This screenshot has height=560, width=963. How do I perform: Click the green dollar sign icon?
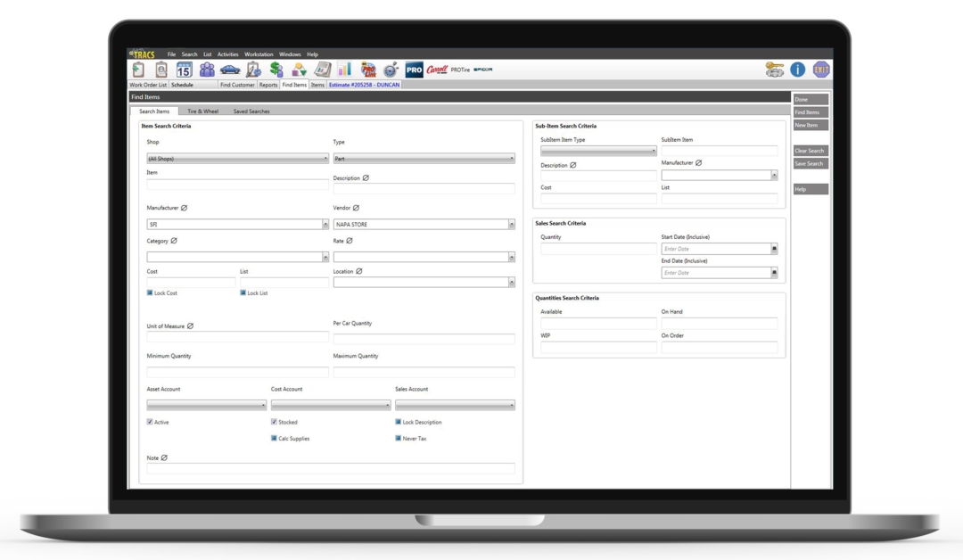tap(276, 70)
